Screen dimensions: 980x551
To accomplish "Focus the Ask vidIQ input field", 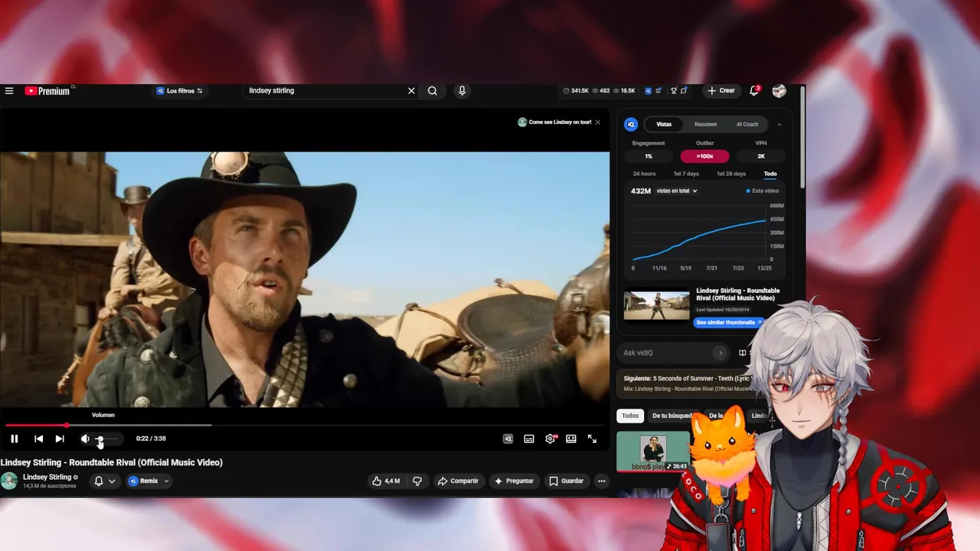I will (666, 353).
